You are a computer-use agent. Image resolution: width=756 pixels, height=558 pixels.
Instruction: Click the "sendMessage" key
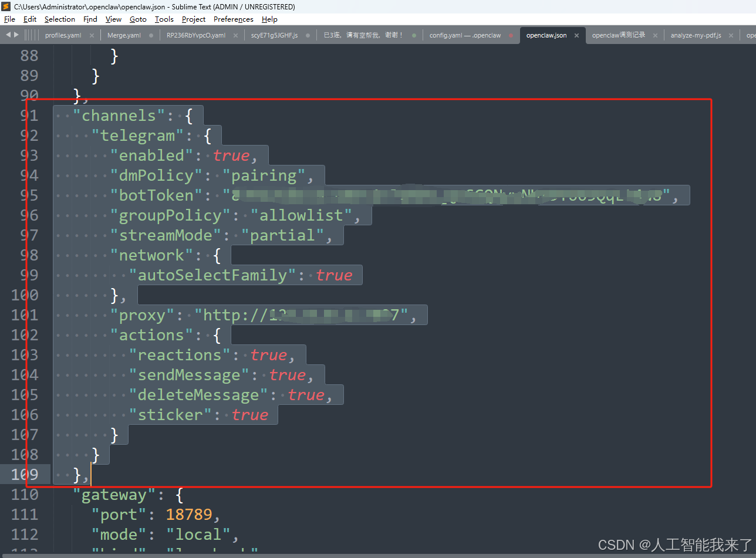(x=189, y=374)
